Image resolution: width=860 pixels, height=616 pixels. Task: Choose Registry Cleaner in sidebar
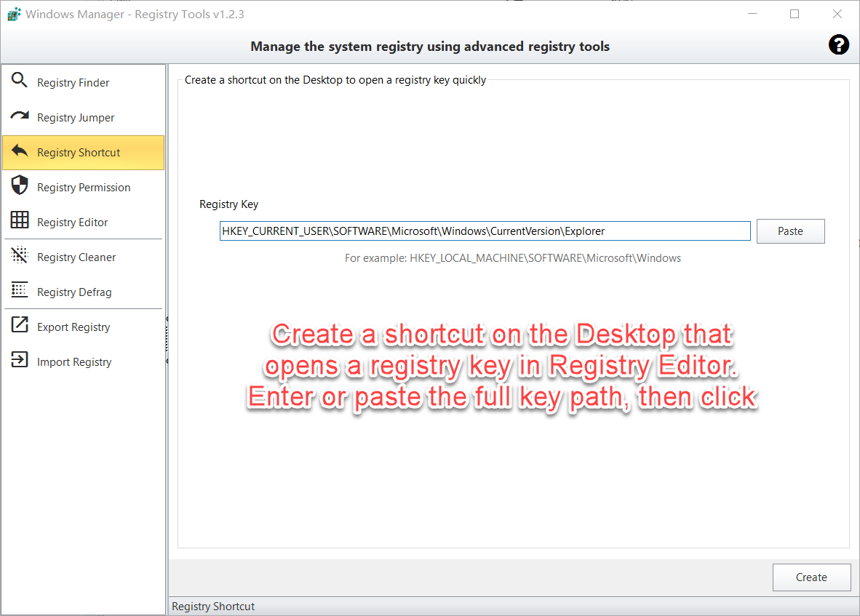point(84,257)
